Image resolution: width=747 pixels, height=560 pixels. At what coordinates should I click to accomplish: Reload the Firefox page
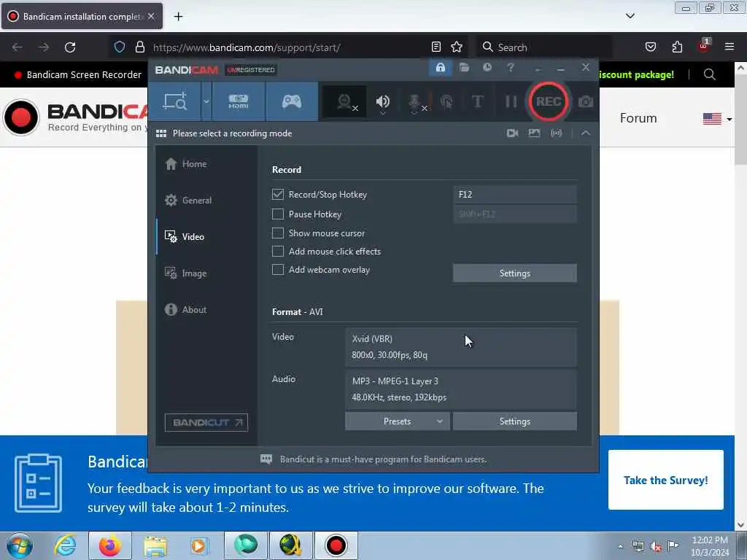70,47
